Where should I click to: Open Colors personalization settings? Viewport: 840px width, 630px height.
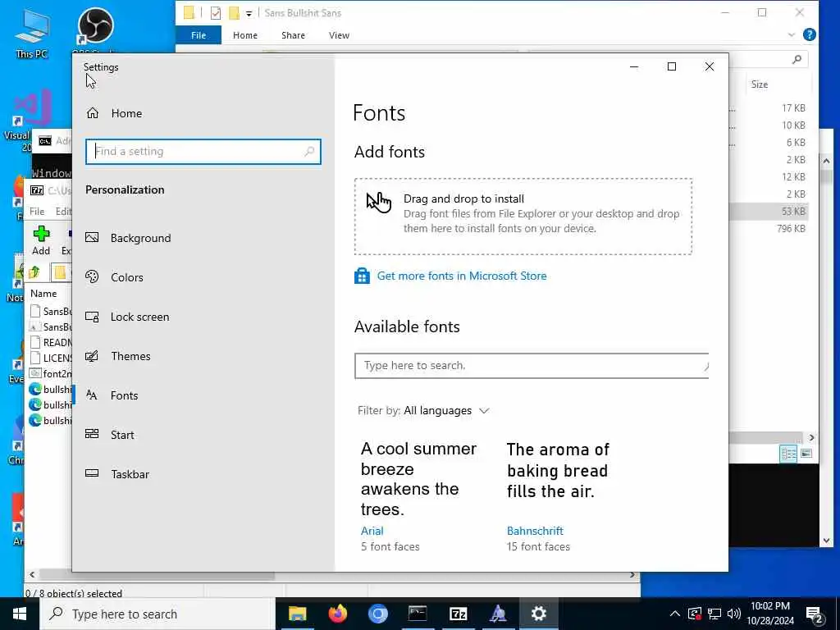[115, 277]
